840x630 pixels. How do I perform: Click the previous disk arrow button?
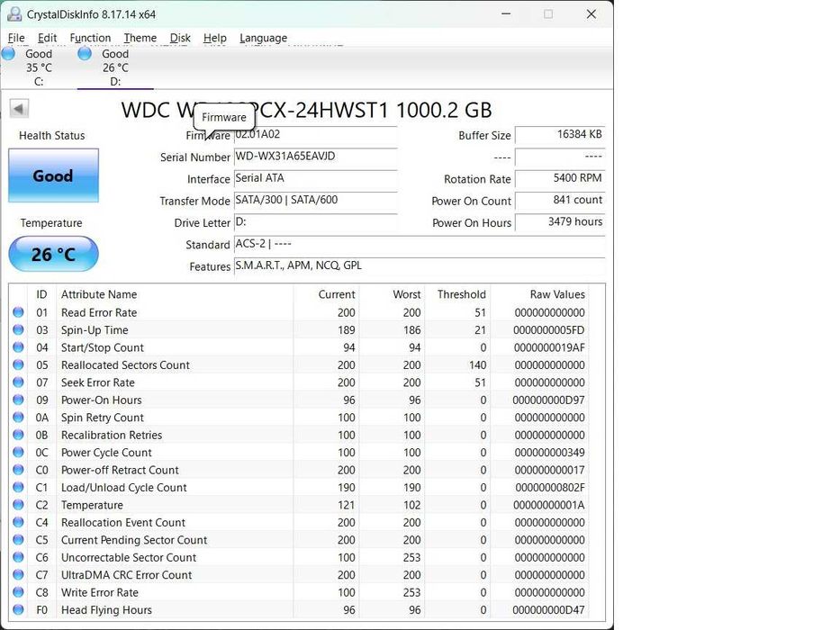point(19,109)
